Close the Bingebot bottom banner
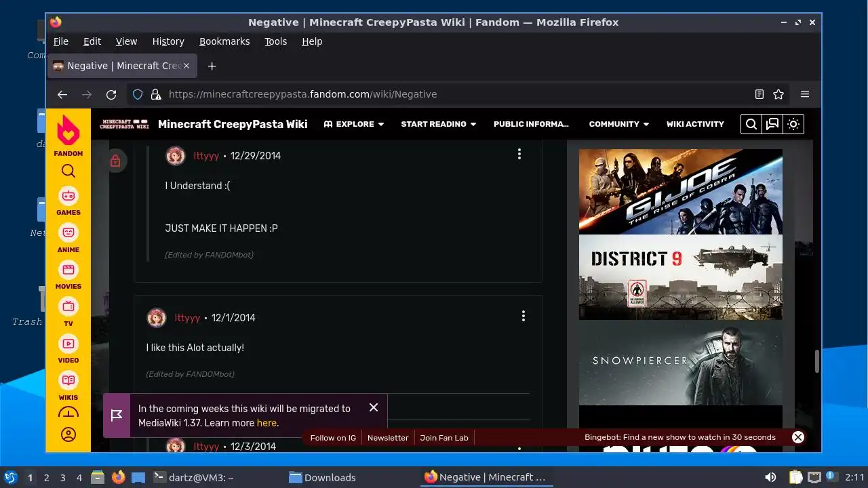Image resolution: width=868 pixels, height=488 pixels. pos(798,437)
